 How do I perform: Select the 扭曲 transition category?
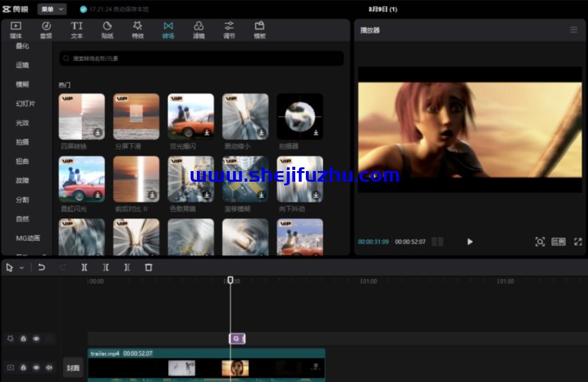pos(22,161)
